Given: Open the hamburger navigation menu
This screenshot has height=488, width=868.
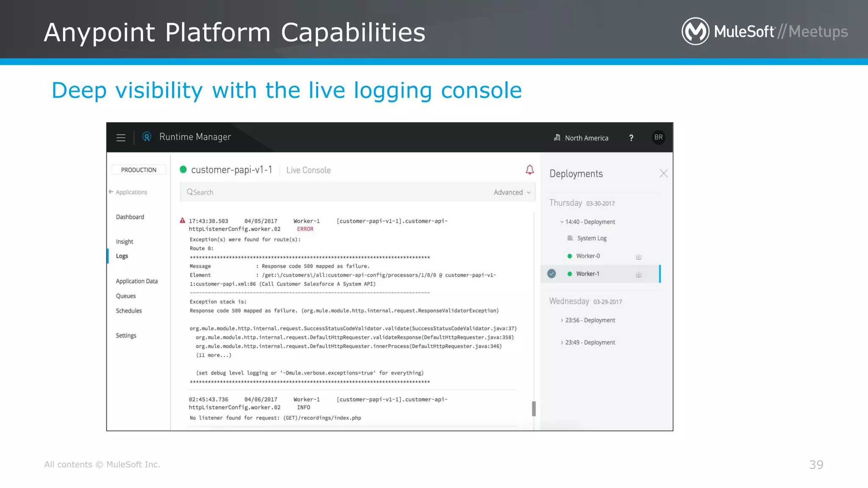Looking at the screenshot, I should [121, 138].
